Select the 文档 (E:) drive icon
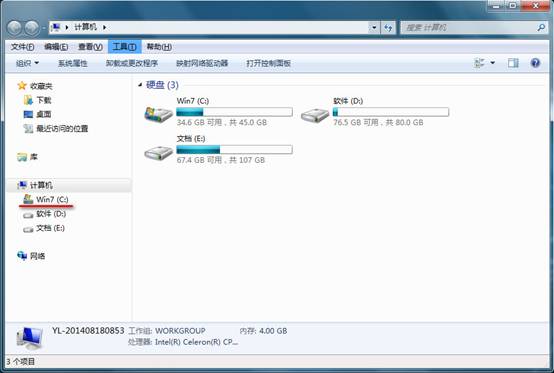This screenshot has width=554, height=373. pos(159,152)
